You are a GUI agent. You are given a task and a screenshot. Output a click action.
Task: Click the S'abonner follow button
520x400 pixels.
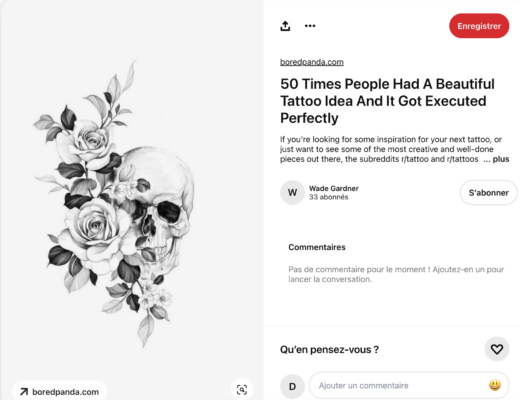(x=488, y=193)
